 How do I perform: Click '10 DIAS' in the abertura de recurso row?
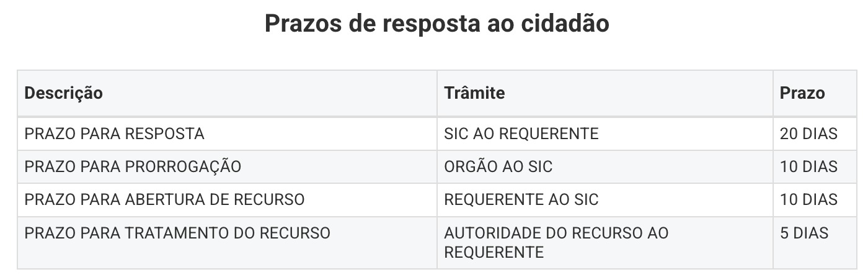808,200
